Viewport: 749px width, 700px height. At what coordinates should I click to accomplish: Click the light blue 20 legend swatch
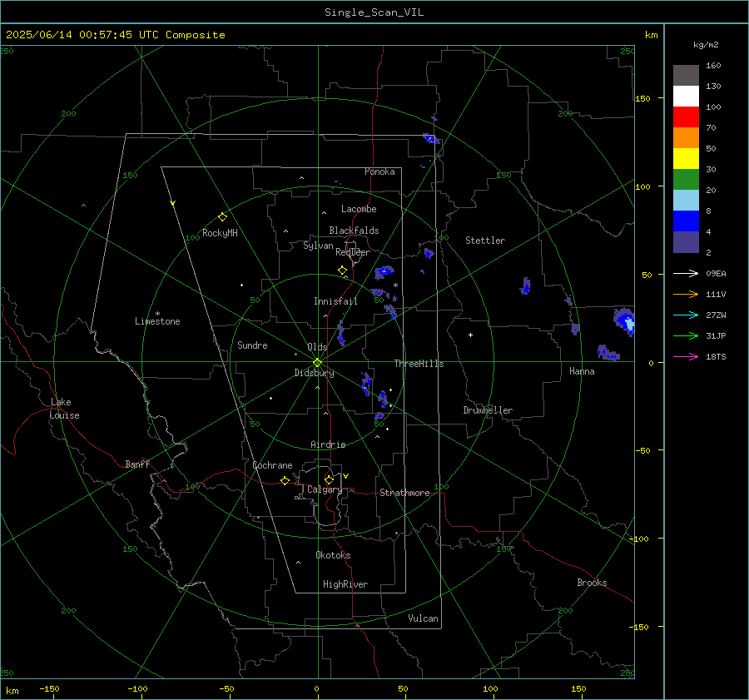(686, 201)
